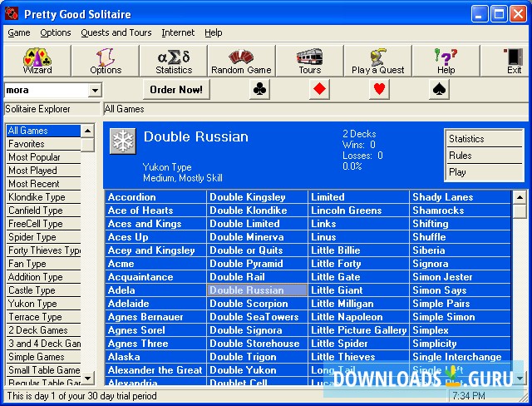Click the mora player name field
Image resolution: width=532 pixels, height=406 pixels.
(x=47, y=91)
